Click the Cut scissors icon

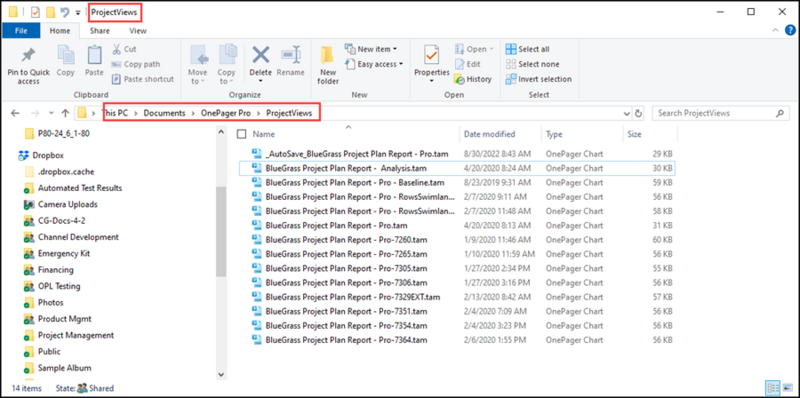tap(116, 49)
